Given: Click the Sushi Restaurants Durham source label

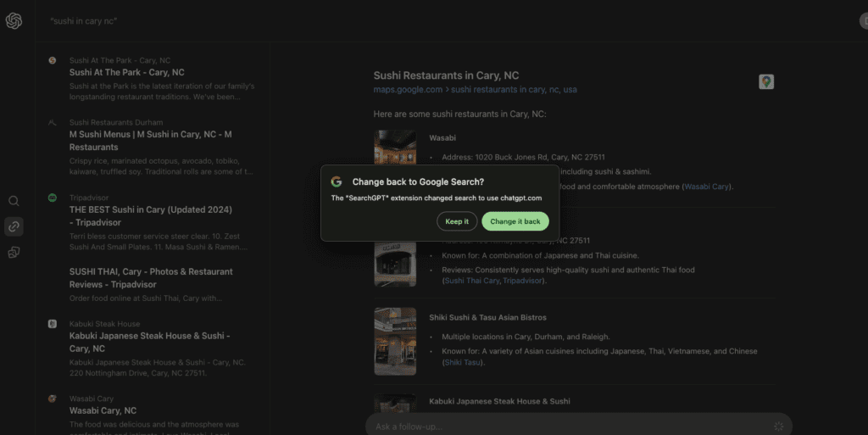Looking at the screenshot, I should click(x=116, y=122).
